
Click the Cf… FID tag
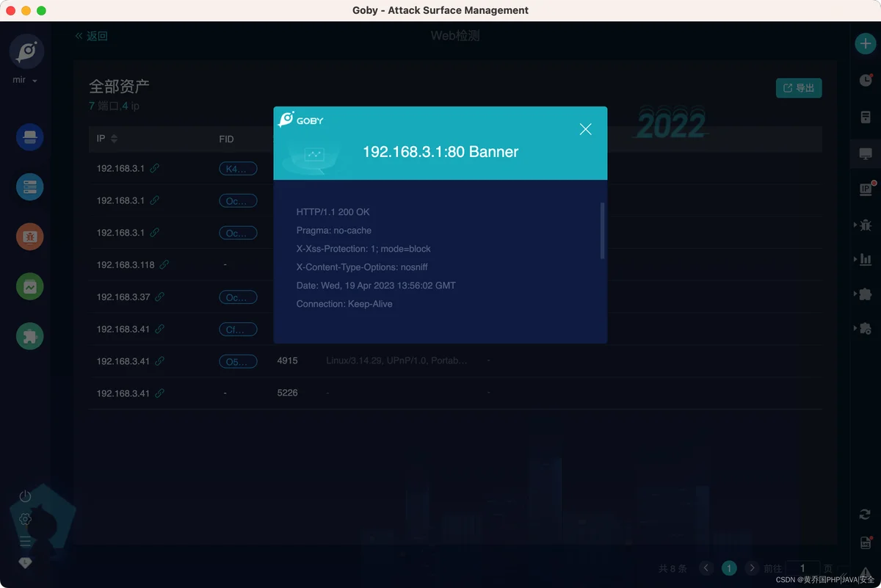[238, 330]
